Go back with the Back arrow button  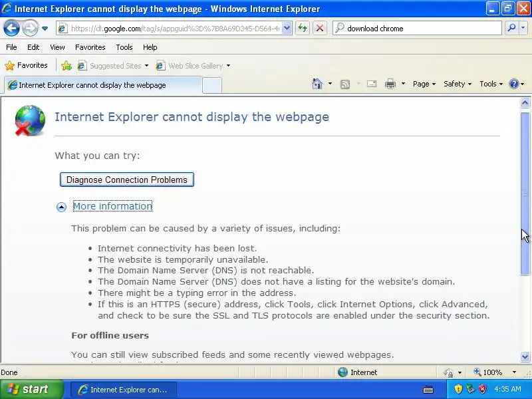11,28
